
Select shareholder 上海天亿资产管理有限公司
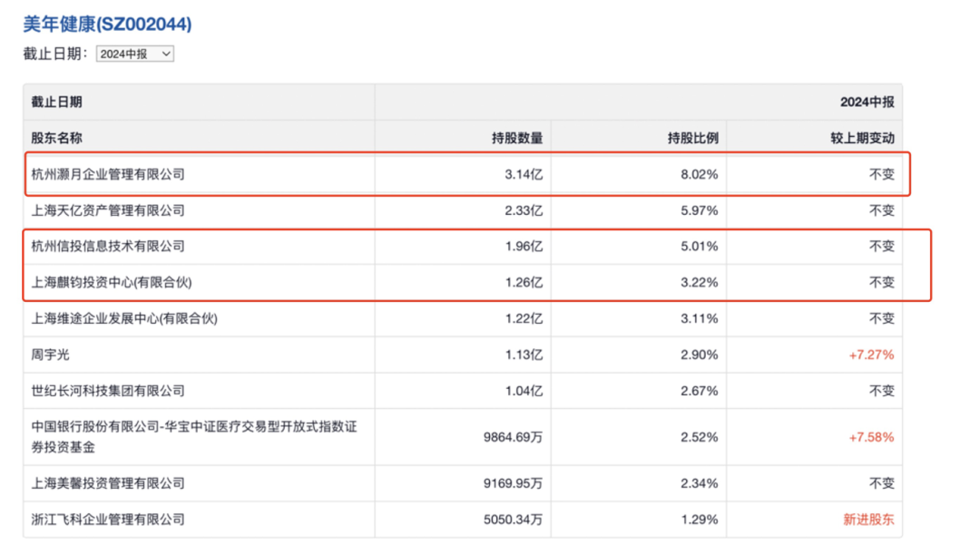[108, 210]
